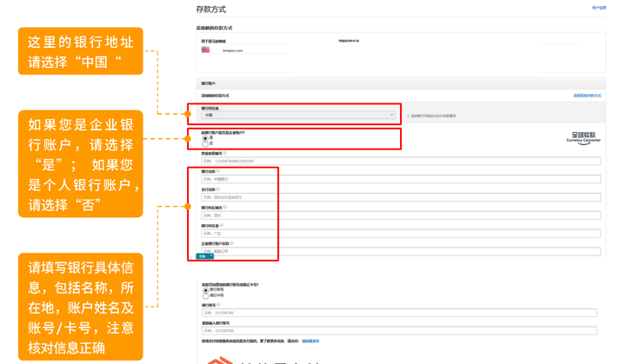Select 是 for the enterprise account question

point(205,138)
